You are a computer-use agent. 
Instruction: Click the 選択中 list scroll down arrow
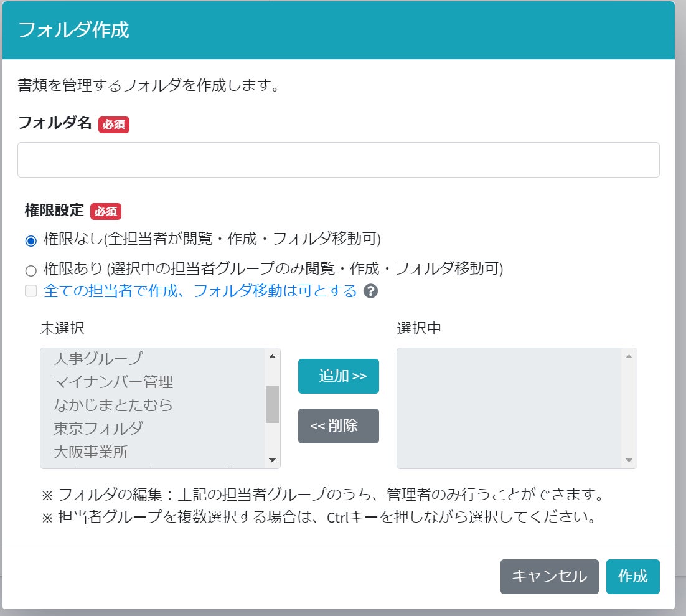(629, 460)
